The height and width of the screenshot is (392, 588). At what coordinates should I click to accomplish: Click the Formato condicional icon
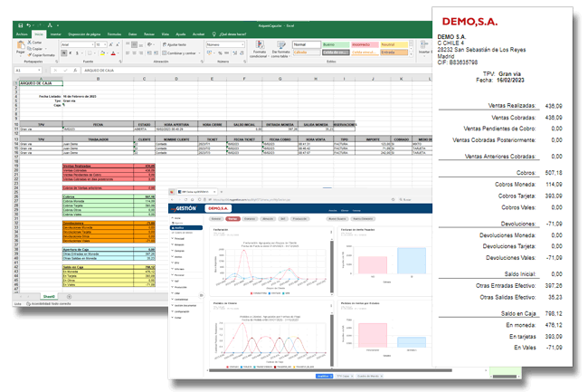(260, 48)
